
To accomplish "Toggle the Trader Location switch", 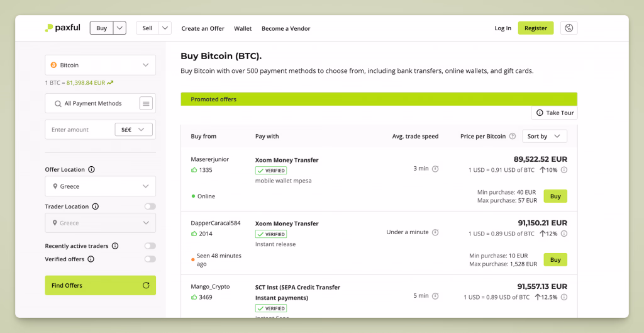I will point(150,206).
